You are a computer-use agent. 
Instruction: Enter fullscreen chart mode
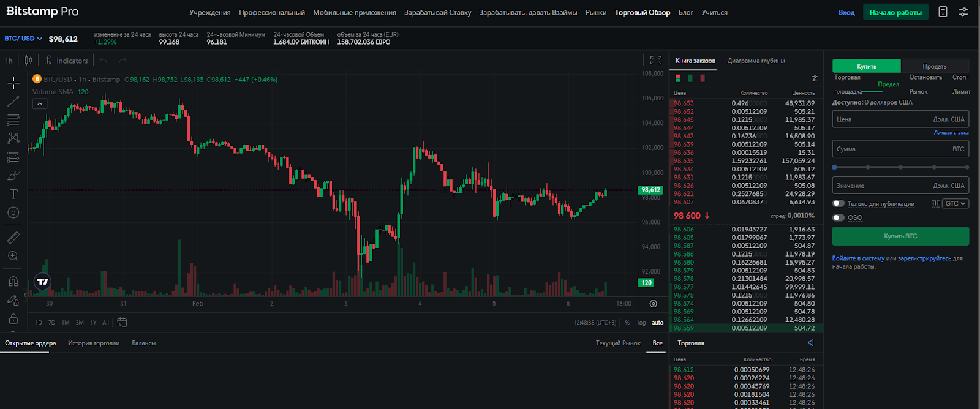pos(656,60)
